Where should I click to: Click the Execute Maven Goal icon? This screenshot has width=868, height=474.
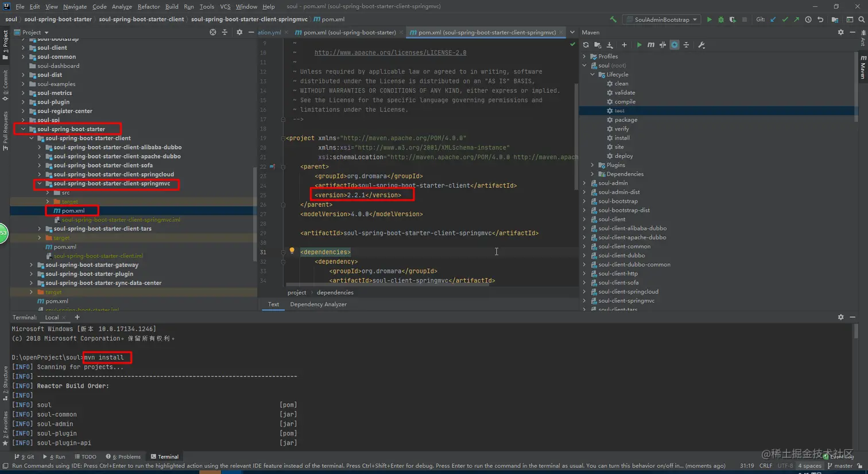pyautogui.click(x=651, y=45)
